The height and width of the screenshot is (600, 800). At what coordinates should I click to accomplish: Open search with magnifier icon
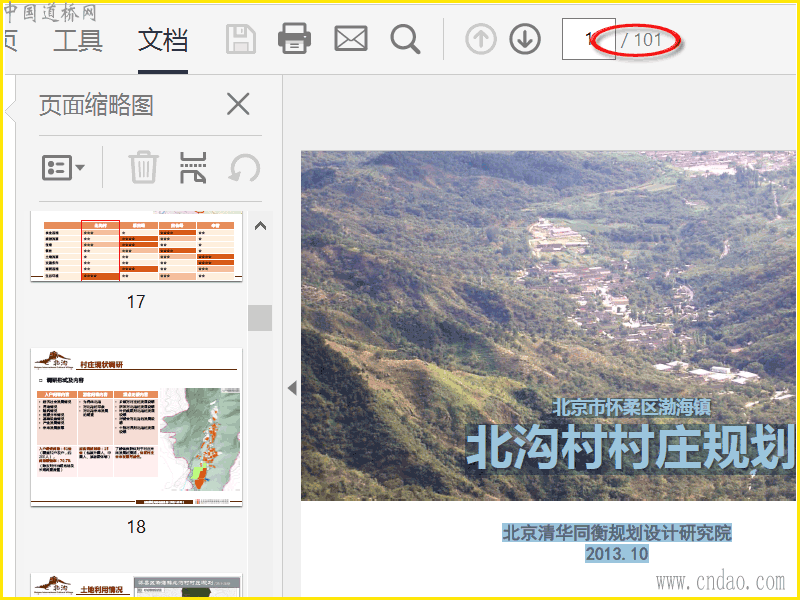coord(405,39)
